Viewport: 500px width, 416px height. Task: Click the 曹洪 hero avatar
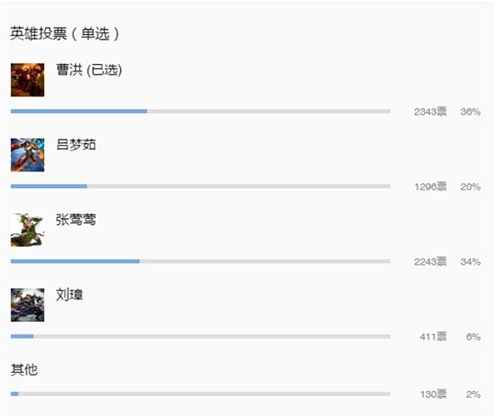tap(27, 80)
